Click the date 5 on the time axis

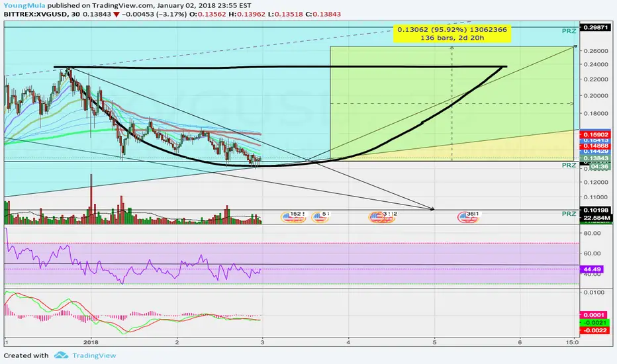click(434, 342)
